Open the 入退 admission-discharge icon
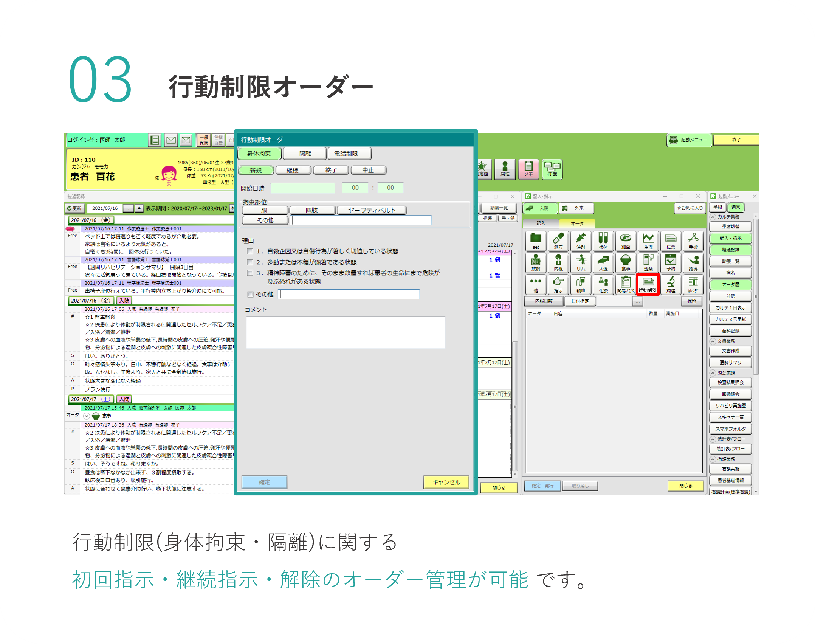 pos(603,263)
